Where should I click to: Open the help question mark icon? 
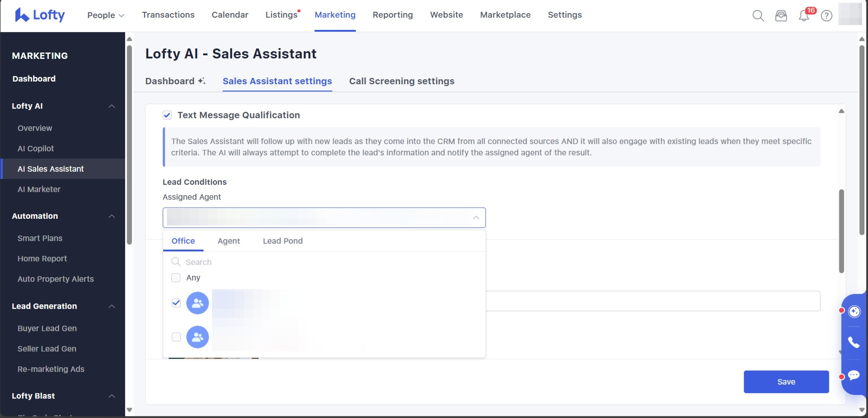(x=827, y=16)
